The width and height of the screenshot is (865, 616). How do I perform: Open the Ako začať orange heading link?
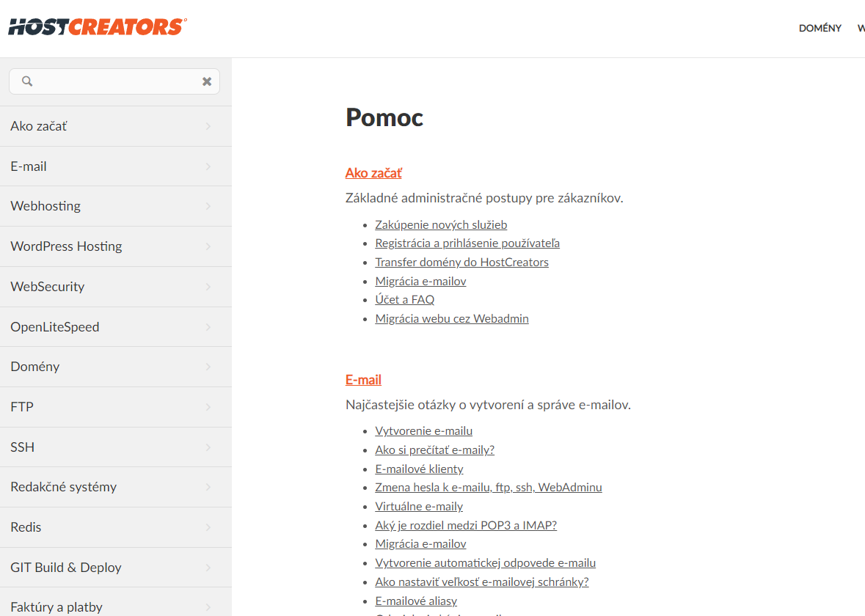click(x=373, y=173)
